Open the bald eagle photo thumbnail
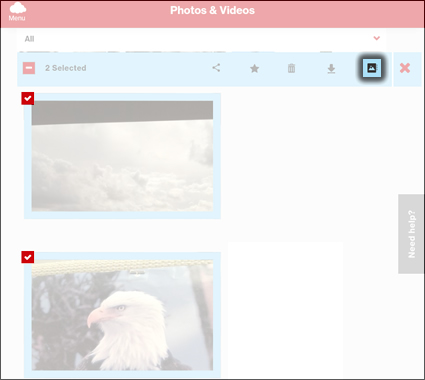425x380 pixels. click(x=122, y=315)
